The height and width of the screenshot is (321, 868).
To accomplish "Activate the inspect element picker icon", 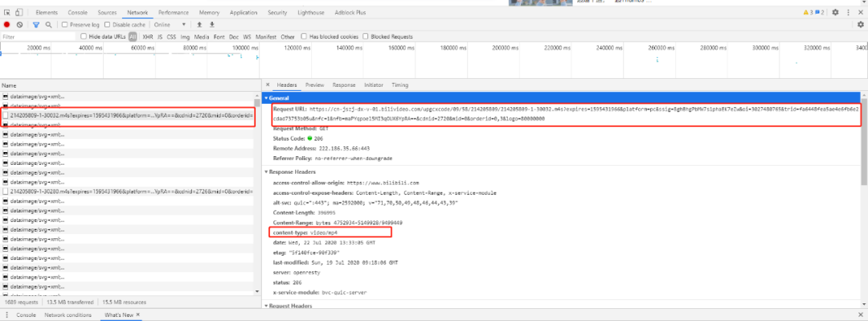I will pyautogui.click(x=7, y=12).
